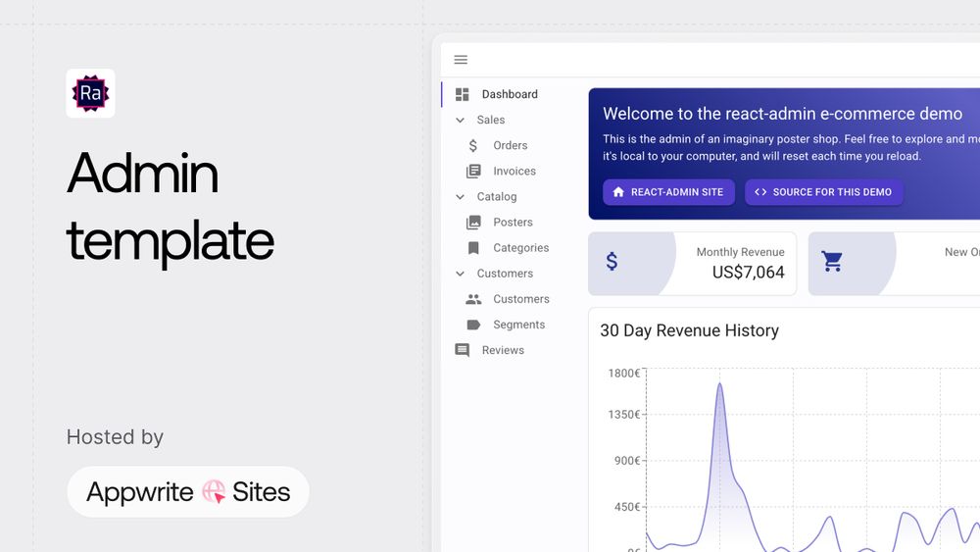Image resolution: width=980 pixels, height=552 pixels.
Task: Click the SOURCE FOR THIS DEMO button
Action: [824, 192]
